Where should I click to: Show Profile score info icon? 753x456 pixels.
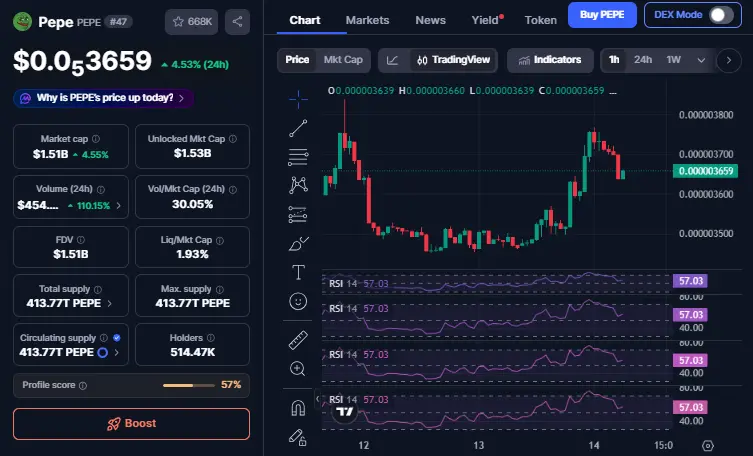click(x=83, y=385)
